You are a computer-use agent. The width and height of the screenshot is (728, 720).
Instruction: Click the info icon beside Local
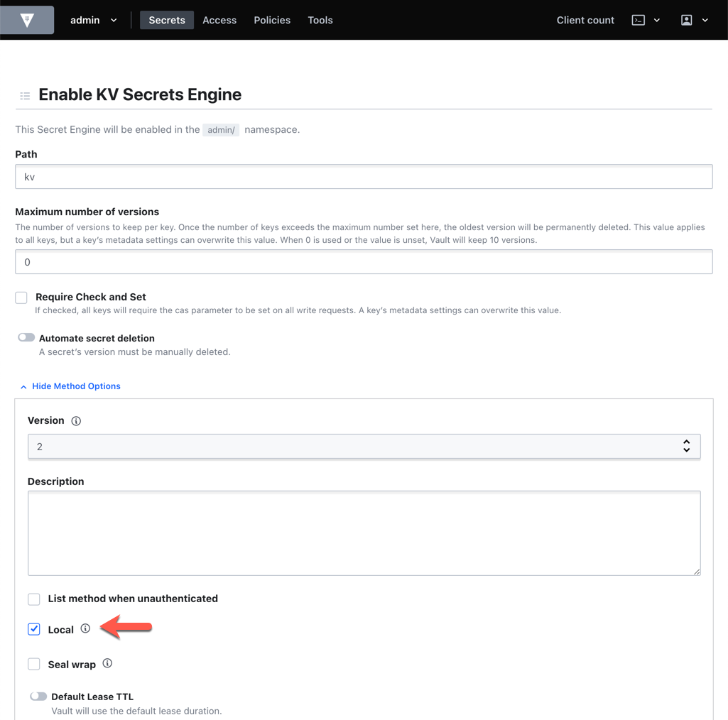[x=85, y=628]
